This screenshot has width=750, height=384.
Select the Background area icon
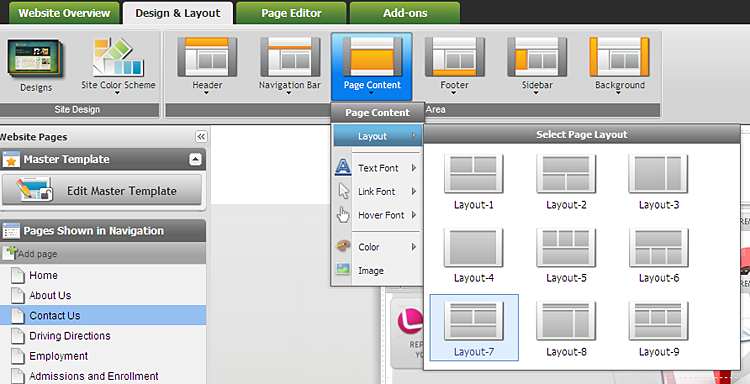[x=619, y=57]
